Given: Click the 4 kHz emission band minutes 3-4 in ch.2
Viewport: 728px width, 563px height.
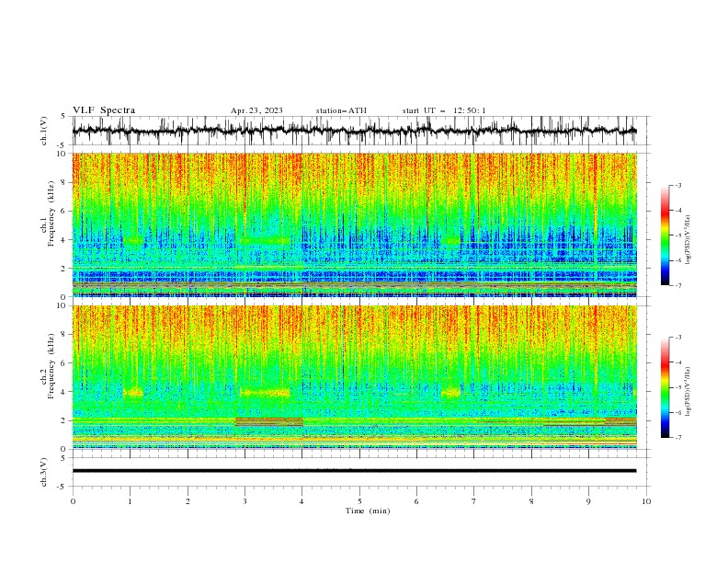Looking at the screenshot, I should 265,393.
